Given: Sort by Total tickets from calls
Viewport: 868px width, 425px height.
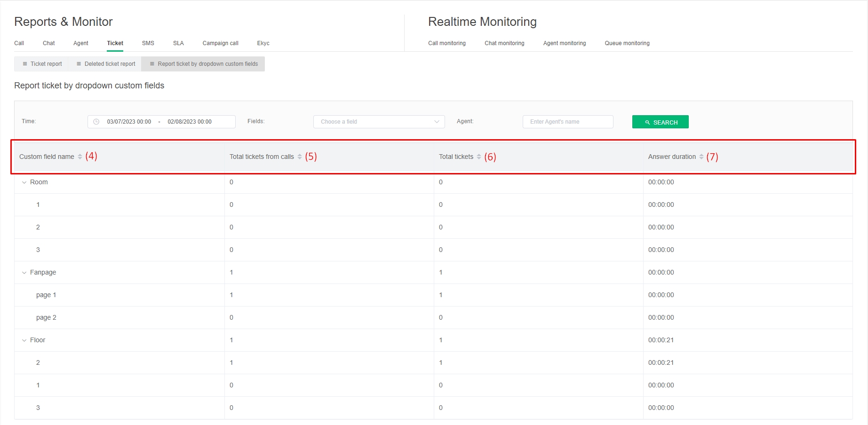Looking at the screenshot, I should coord(300,157).
